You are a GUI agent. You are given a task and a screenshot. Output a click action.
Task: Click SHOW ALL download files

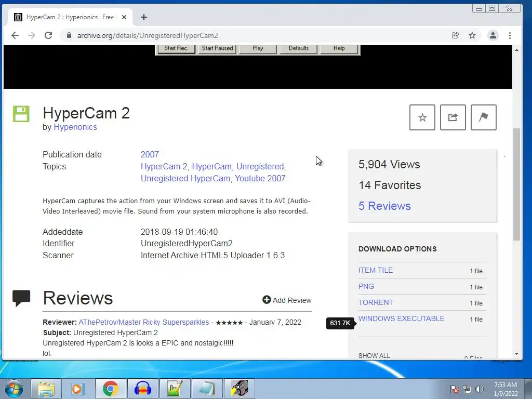[374, 355]
